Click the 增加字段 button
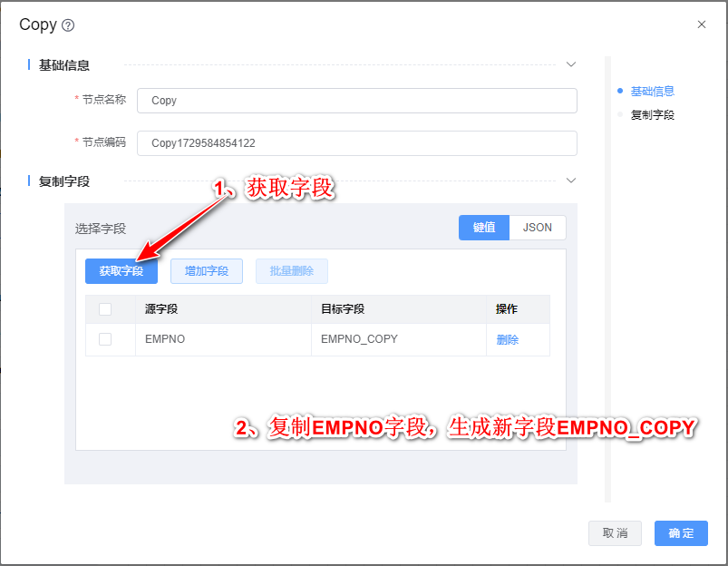 point(207,271)
